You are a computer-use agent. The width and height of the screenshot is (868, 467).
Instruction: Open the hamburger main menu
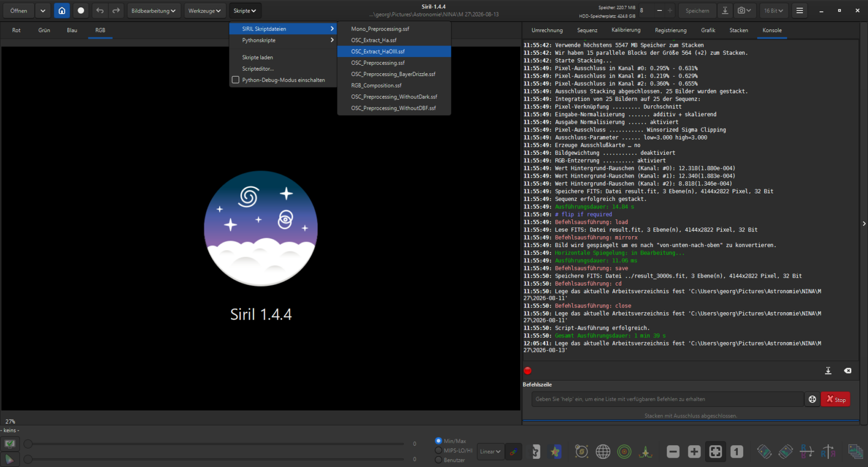click(800, 11)
